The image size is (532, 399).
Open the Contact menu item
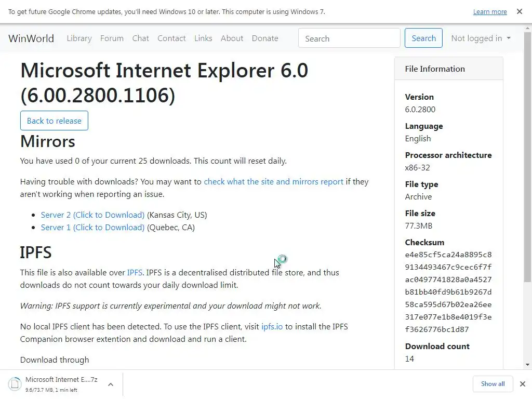(171, 38)
